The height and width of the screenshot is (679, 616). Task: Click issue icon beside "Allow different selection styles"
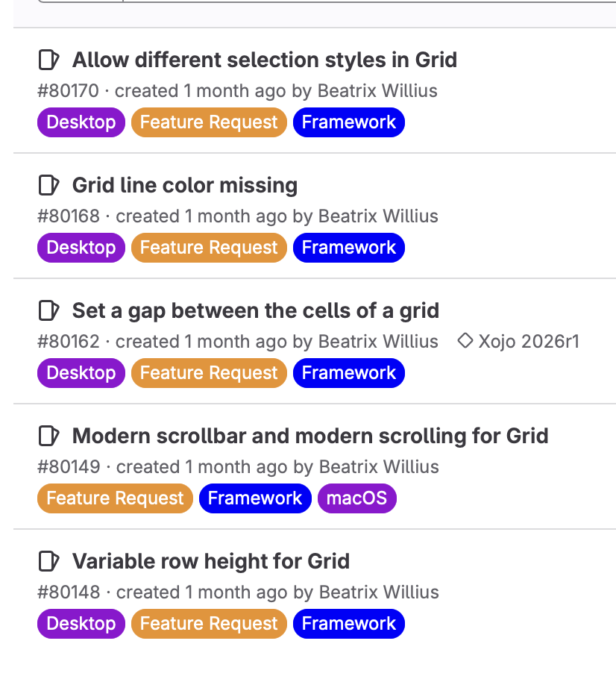tap(48, 60)
